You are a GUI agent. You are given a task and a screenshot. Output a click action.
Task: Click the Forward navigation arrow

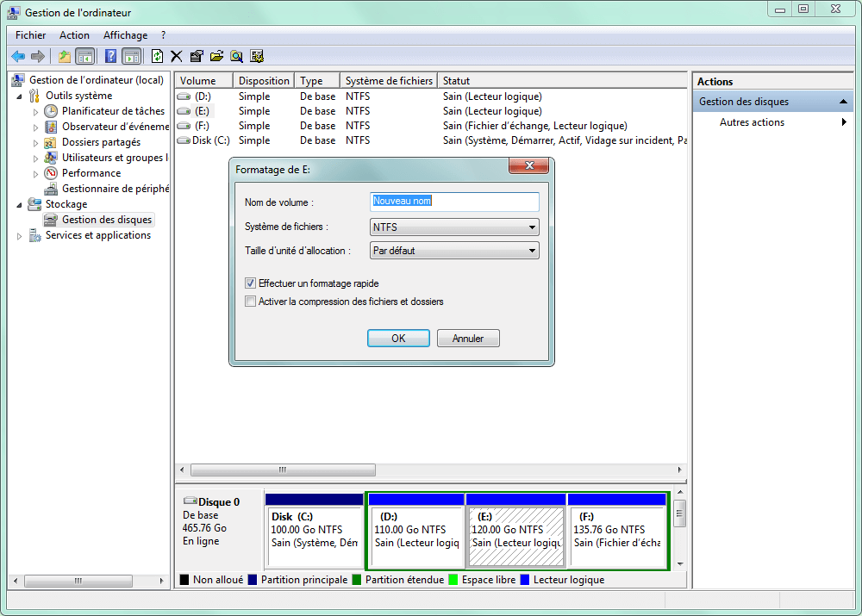point(38,55)
